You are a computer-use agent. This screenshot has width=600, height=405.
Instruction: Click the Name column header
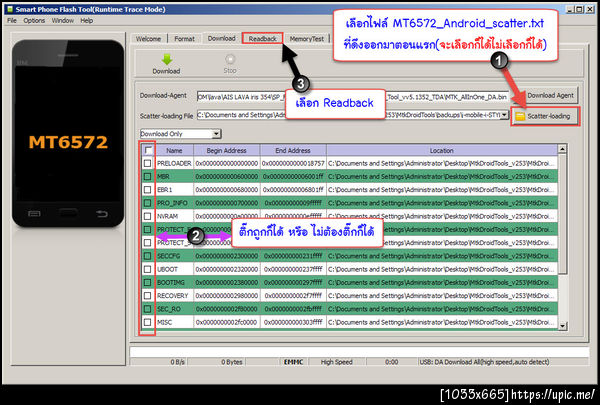[x=174, y=150]
